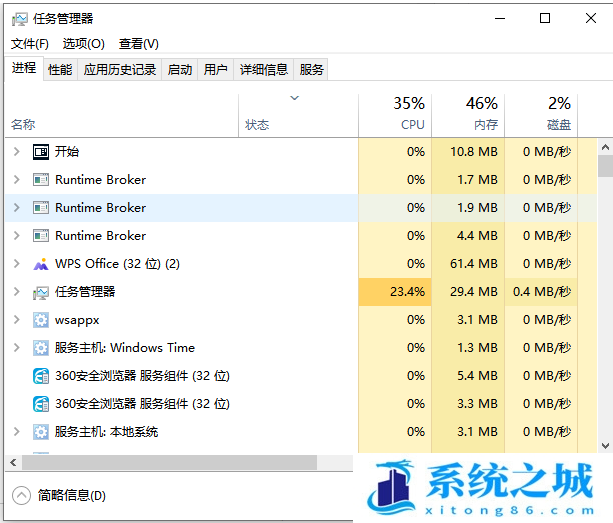
Task: Click the horizontal scrollbar thumb
Action: pos(169,463)
